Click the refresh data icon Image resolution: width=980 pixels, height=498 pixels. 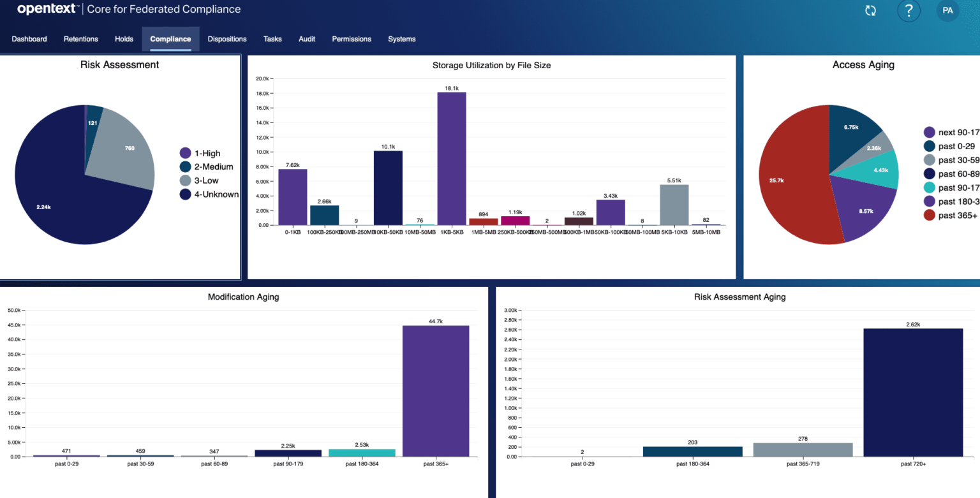point(870,10)
